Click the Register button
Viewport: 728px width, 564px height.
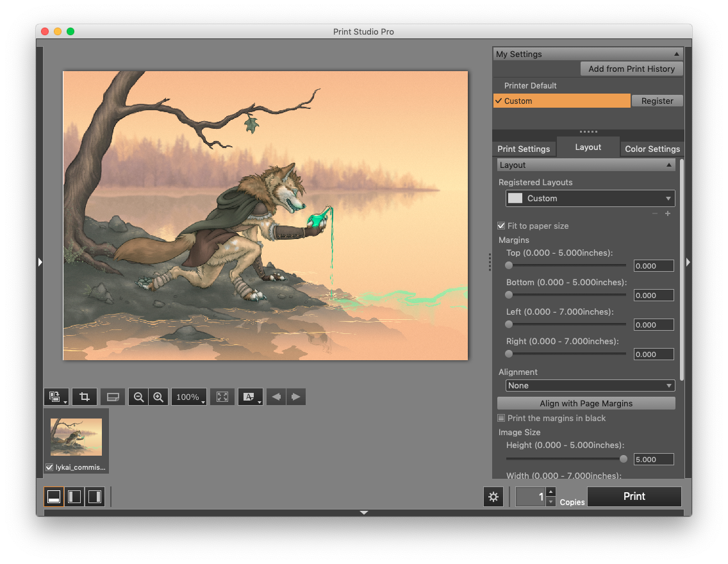pyautogui.click(x=657, y=101)
